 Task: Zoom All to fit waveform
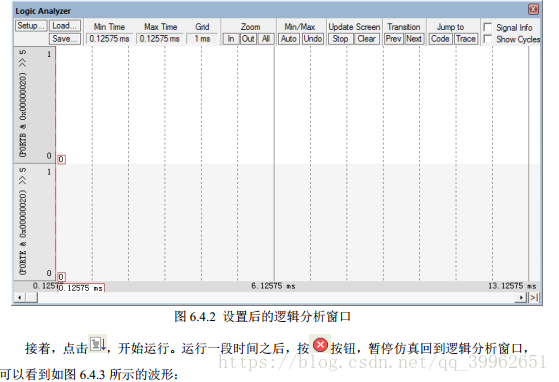[x=266, y=38]
